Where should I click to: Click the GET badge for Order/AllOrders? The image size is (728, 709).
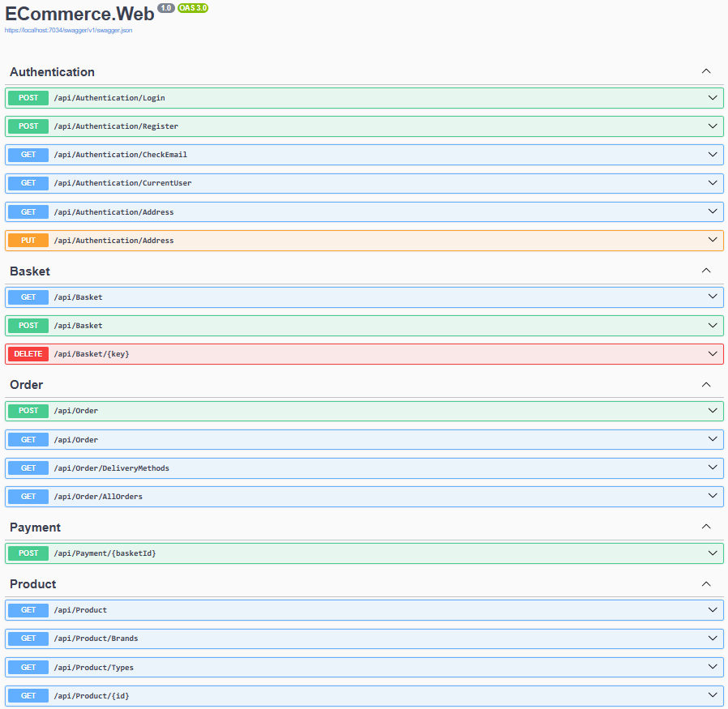pos(28,497)
